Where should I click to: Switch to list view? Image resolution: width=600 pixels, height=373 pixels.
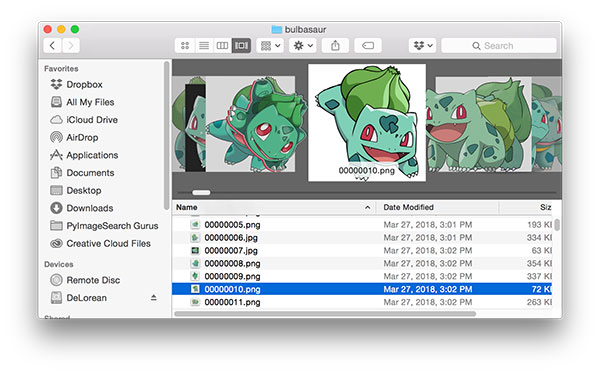(x=204, y=46)
